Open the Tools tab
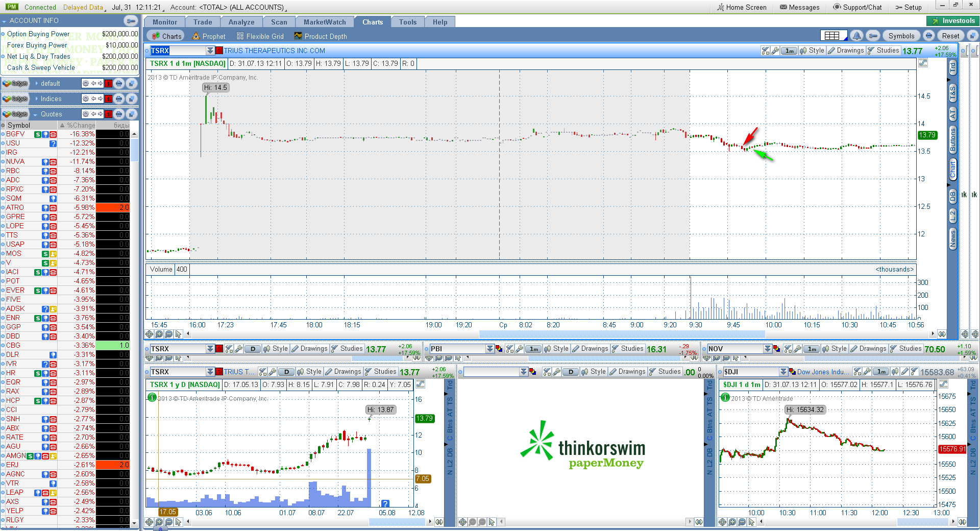Image resolution: width=980 pixels, height=531 pixels. pos(408,22)
